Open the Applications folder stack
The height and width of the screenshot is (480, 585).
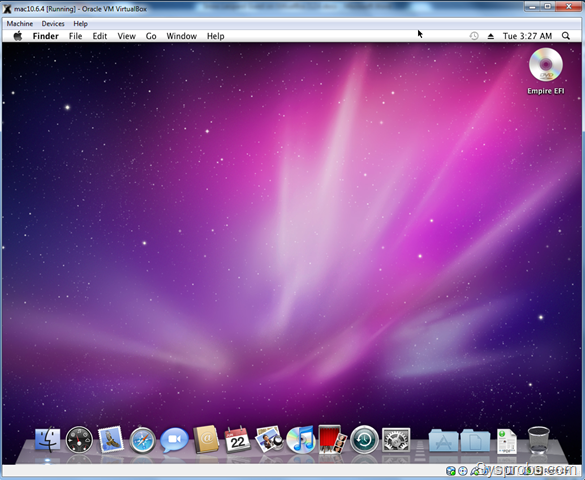pos(443,440)
